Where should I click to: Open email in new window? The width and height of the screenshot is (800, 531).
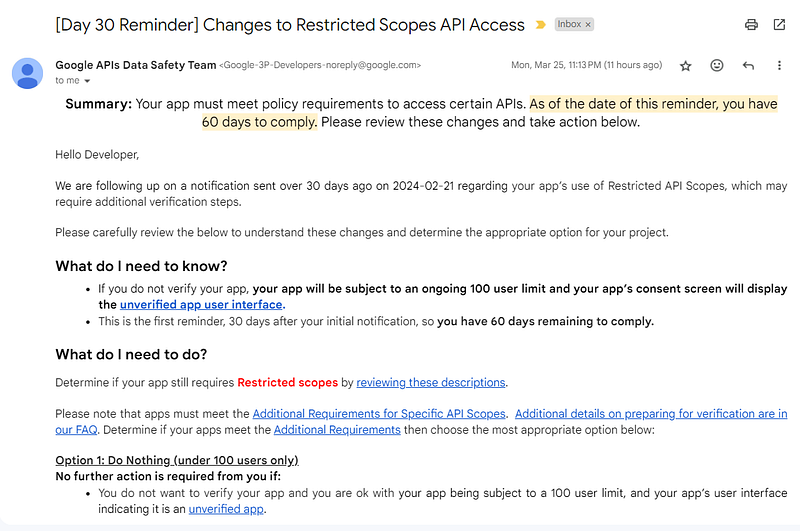click(779, 24)
